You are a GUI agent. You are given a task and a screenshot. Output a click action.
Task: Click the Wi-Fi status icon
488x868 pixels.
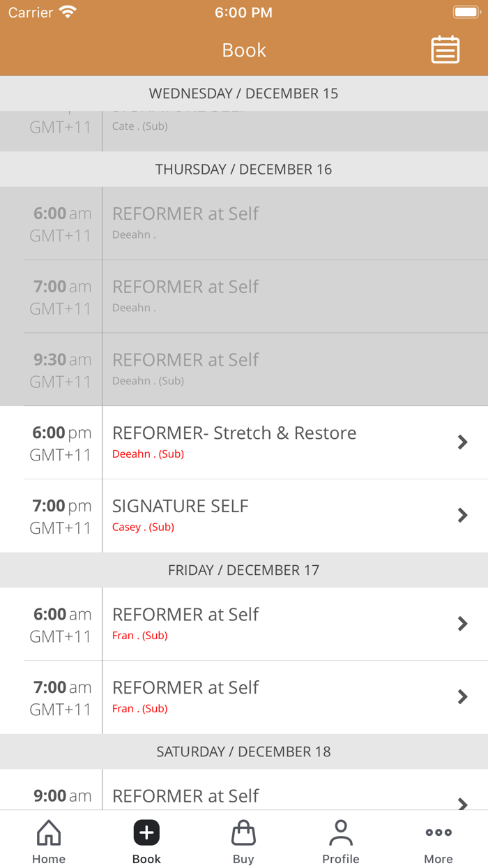[x=67, y=11]
